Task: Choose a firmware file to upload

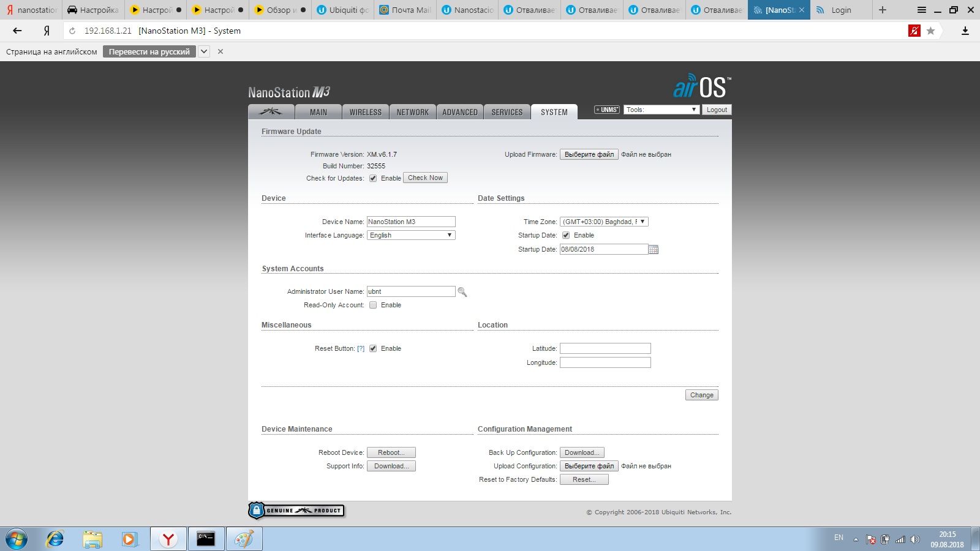Action: (x=589, y=154)
